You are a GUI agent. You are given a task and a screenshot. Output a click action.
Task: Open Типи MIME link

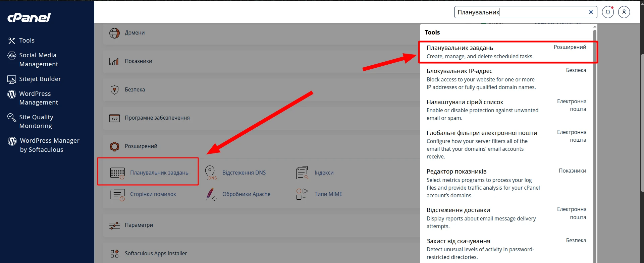point(328,194)
